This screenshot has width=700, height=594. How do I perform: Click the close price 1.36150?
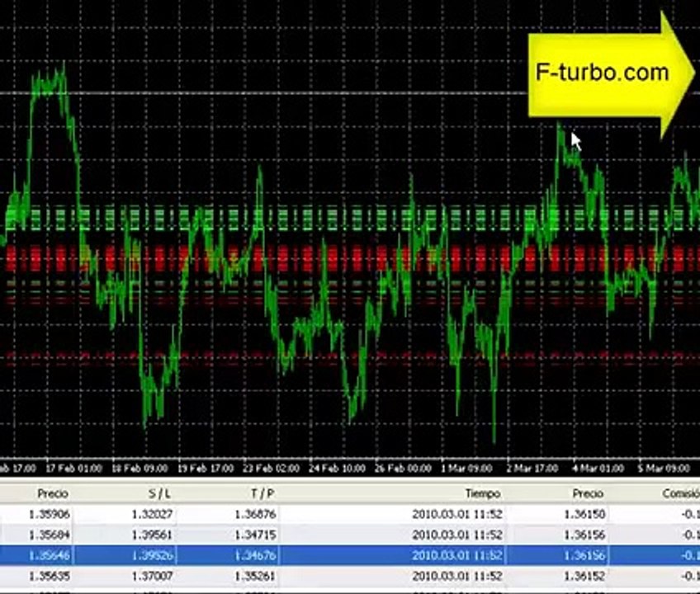(584, 514)
